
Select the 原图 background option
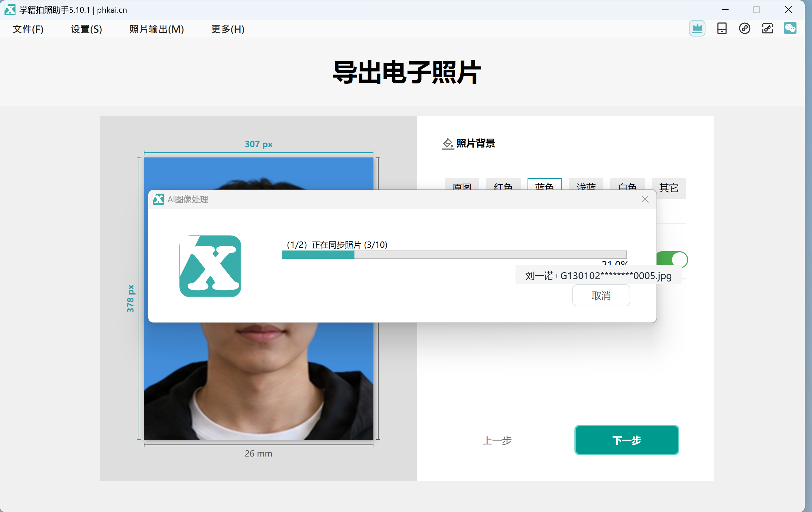(x=462, y=184)
